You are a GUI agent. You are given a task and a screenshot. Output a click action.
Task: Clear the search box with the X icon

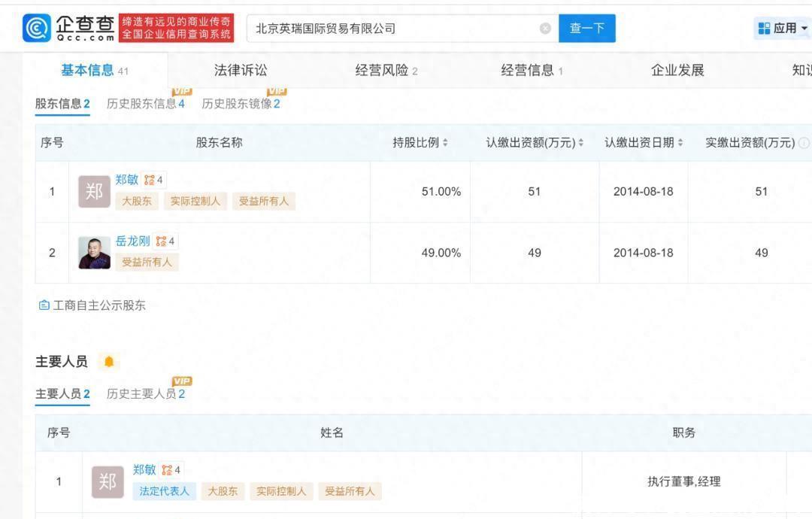pos(546,28)
